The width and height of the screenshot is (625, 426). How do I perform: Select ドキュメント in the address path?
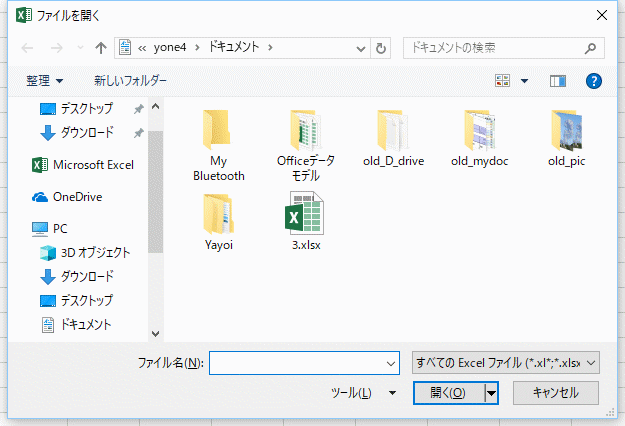point(234,47)
